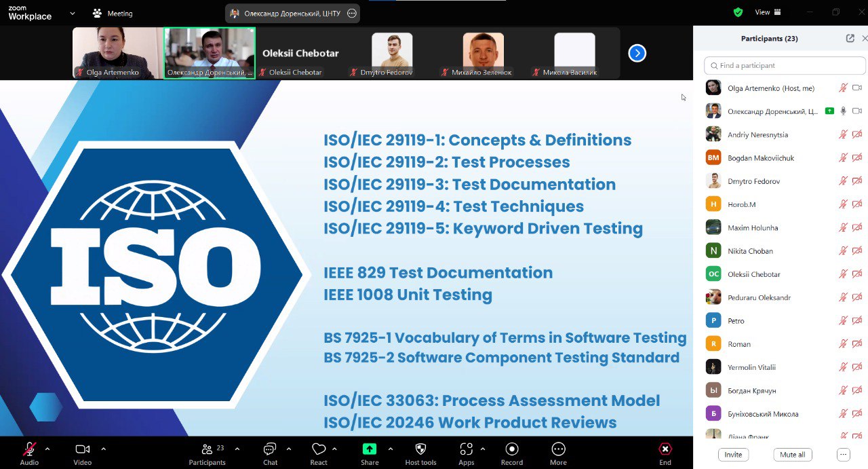Screen dimensions: 868x469
Task: Click the OC avatar of Oleksii Chebotar
Action: click(x=713, y=274)
